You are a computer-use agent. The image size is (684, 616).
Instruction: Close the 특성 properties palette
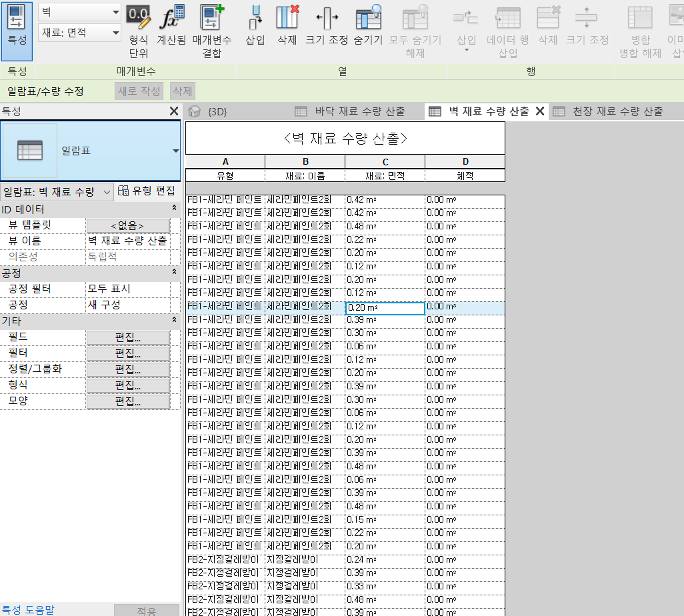click(x=173, y=111)
